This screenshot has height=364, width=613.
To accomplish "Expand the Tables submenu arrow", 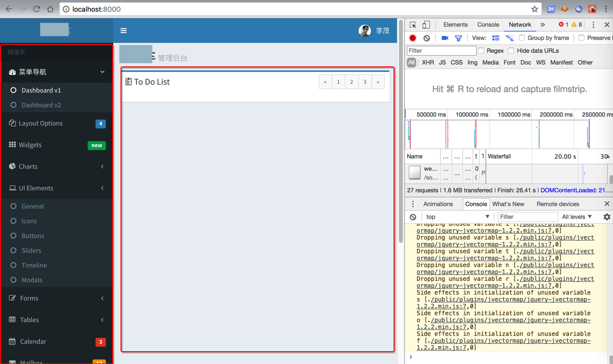I will [x=102, y=320].
